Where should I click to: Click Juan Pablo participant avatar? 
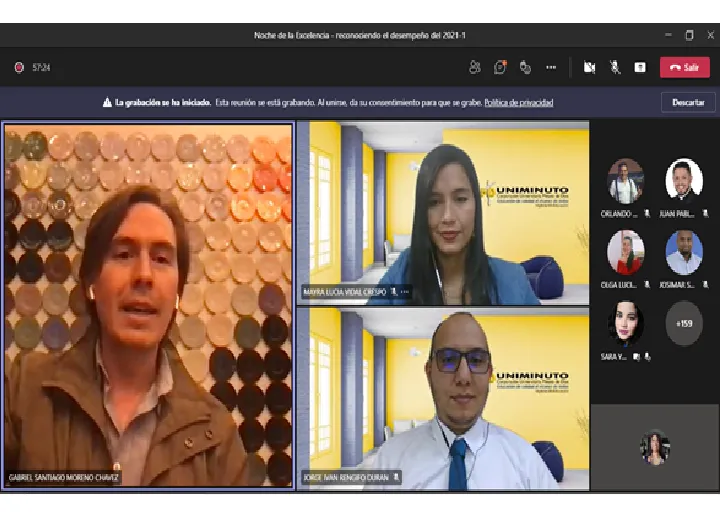(684, 180)
